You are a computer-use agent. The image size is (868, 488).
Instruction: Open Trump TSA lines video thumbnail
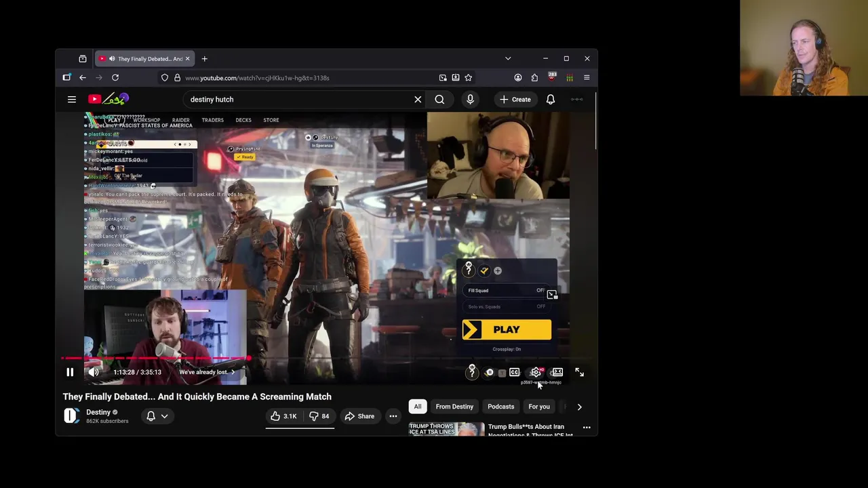(x=446, y=429)
